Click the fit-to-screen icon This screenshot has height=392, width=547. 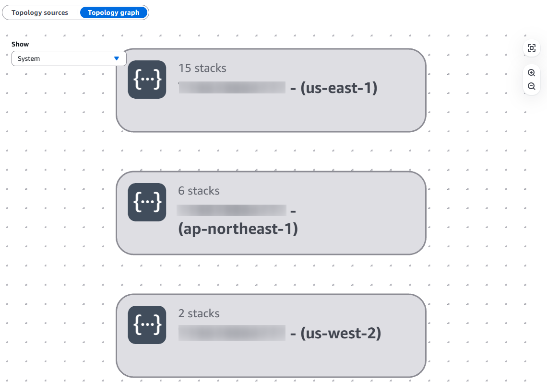[531, 48]
